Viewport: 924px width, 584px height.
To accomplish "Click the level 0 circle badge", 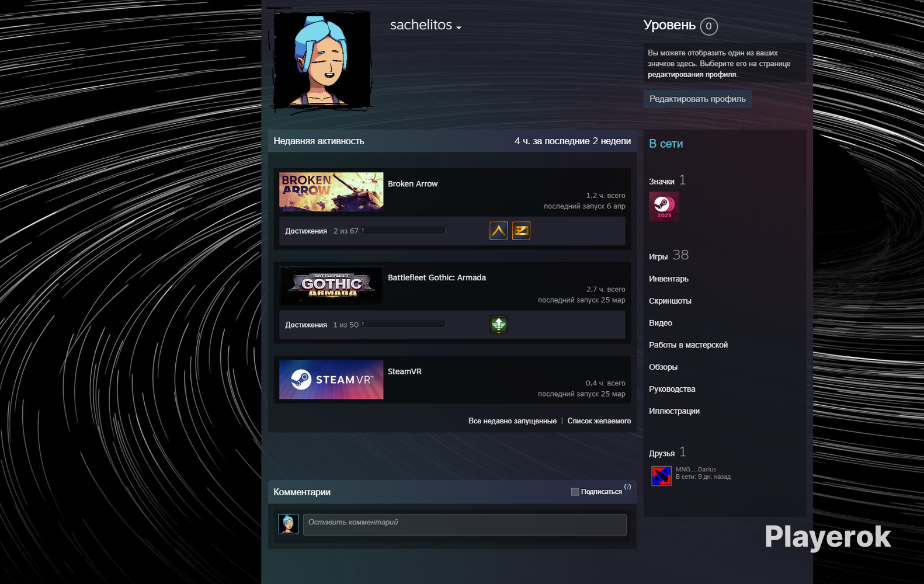I will [709, 26].
